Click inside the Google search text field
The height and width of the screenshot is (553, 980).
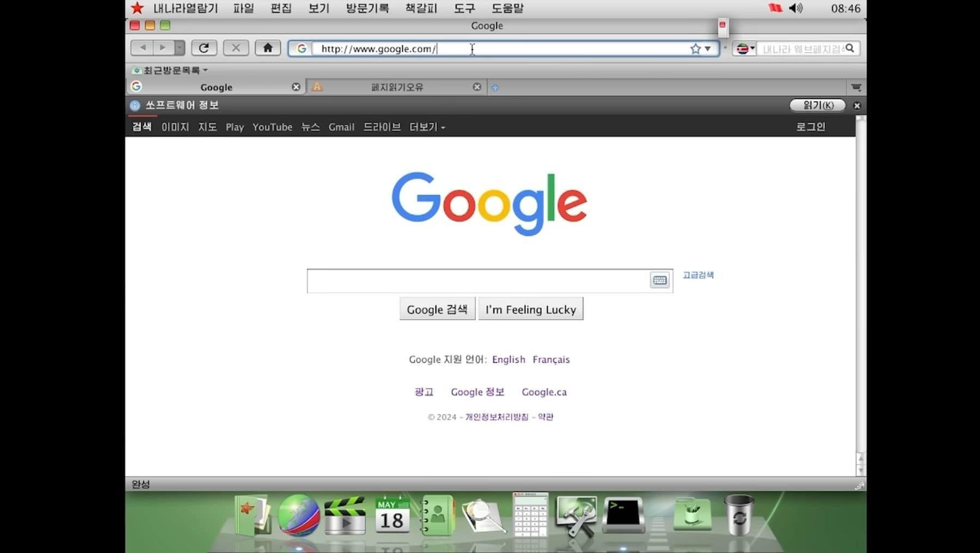(476, 281)
